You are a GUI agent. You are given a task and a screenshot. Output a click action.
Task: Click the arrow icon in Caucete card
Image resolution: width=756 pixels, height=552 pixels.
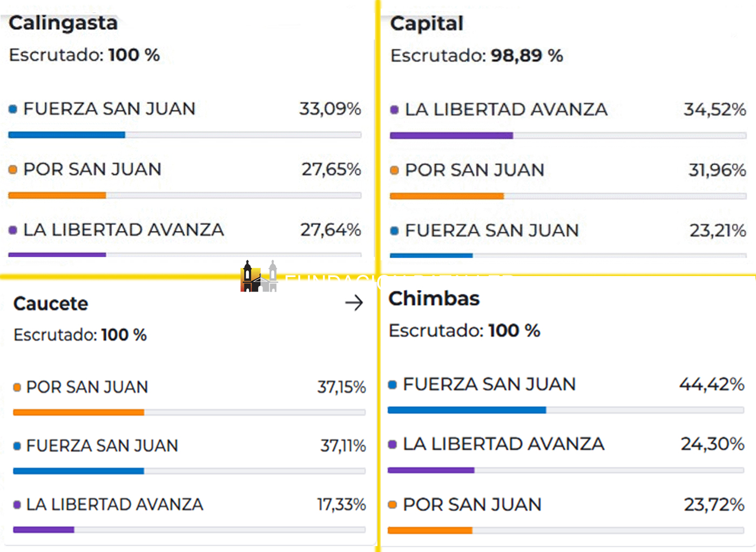pyautogui.click(x=354, y=302)
